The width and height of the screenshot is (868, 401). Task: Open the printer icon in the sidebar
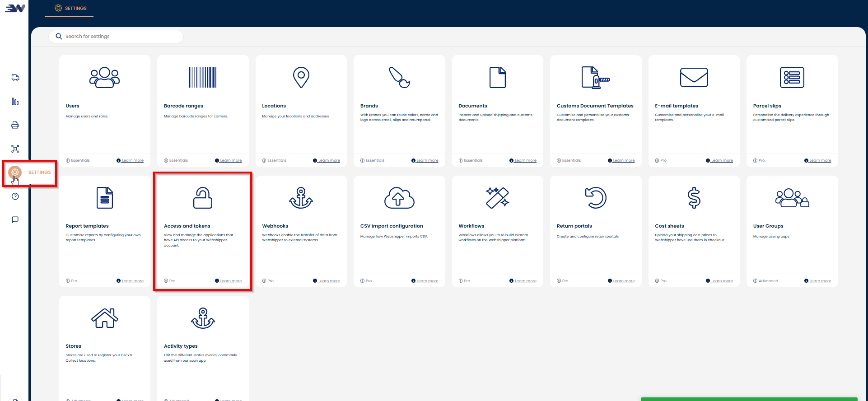pyautogui.click(x=15, y=125)
